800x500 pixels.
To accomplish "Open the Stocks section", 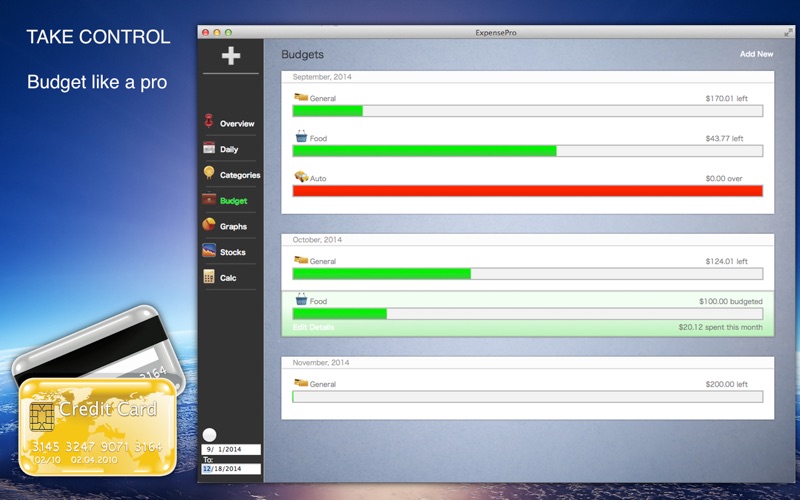I will 233,253.
